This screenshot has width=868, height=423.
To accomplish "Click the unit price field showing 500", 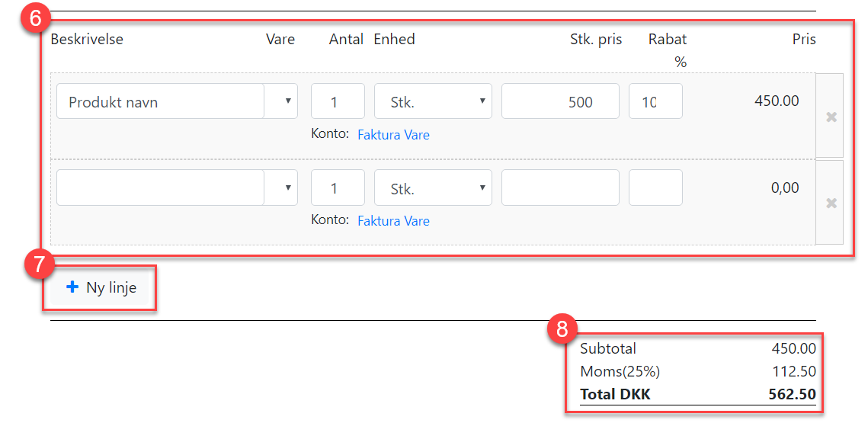I will [x=560, y=101].
